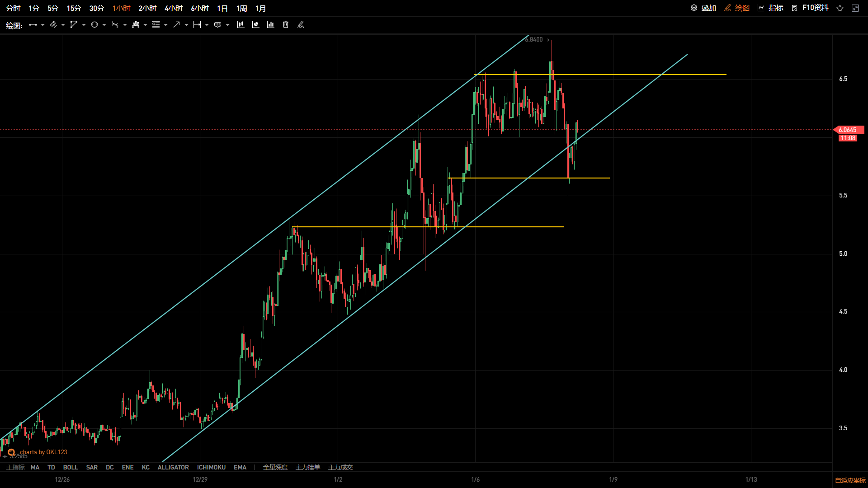Viewport: 868px width, 488px height.
Task: Expand the circle shape tool dropdown arrow
Action: (x=104, y=25)
